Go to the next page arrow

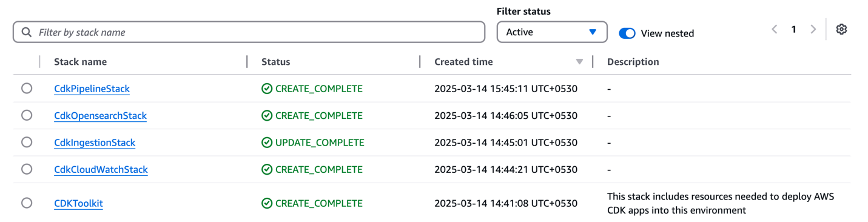pyautogui.click(x=813, y=29)
